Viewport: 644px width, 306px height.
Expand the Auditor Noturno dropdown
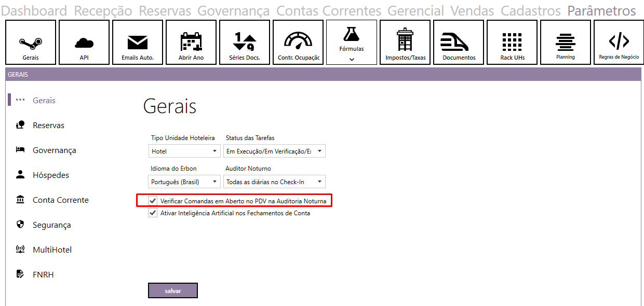(274, 182)
